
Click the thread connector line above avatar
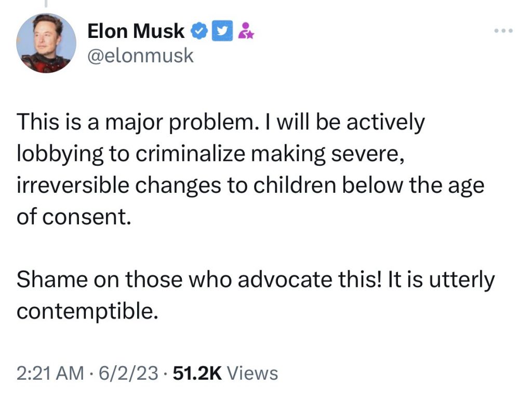pos(45,3)
